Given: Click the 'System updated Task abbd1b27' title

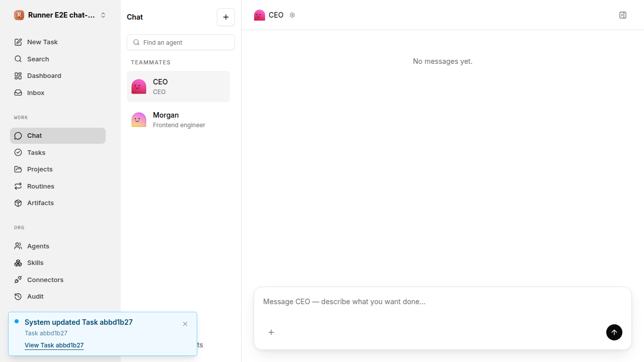Looking at the screenshot, I should 78,322.
